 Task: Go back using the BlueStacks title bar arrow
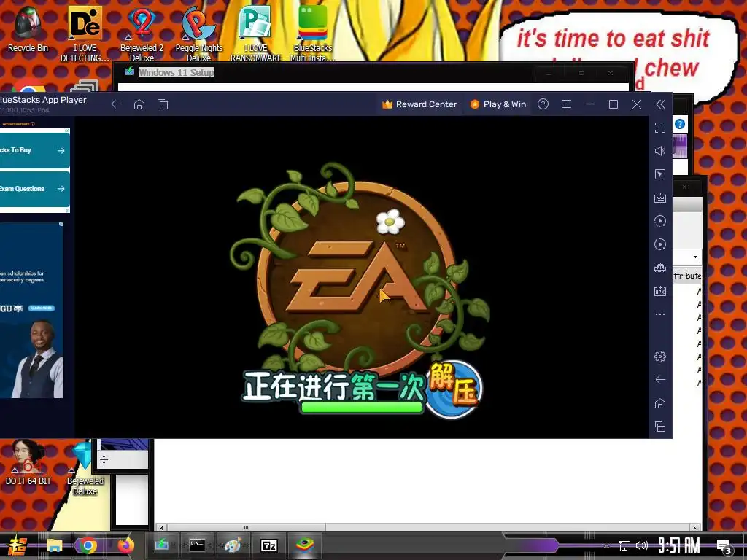point(116,104)
